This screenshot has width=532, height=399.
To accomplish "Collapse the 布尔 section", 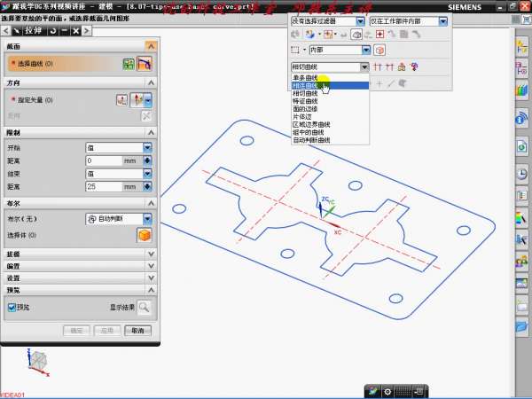I will (x=151, y=203).
